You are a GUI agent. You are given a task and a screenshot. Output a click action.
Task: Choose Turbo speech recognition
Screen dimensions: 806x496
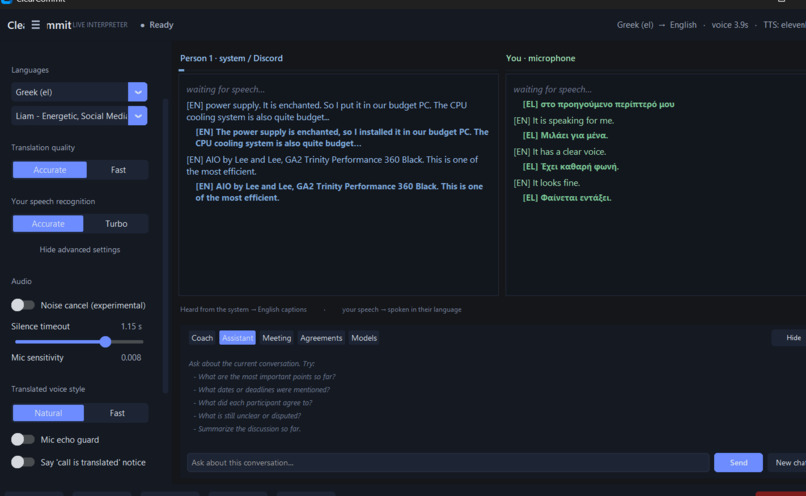pos(116,224)
